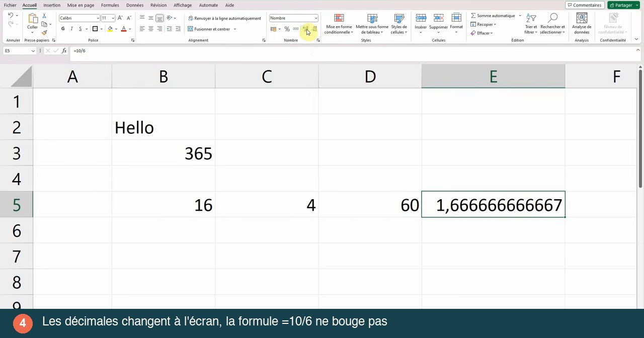
Task: Click the Insérer cells icon
Action: [421, 19]
